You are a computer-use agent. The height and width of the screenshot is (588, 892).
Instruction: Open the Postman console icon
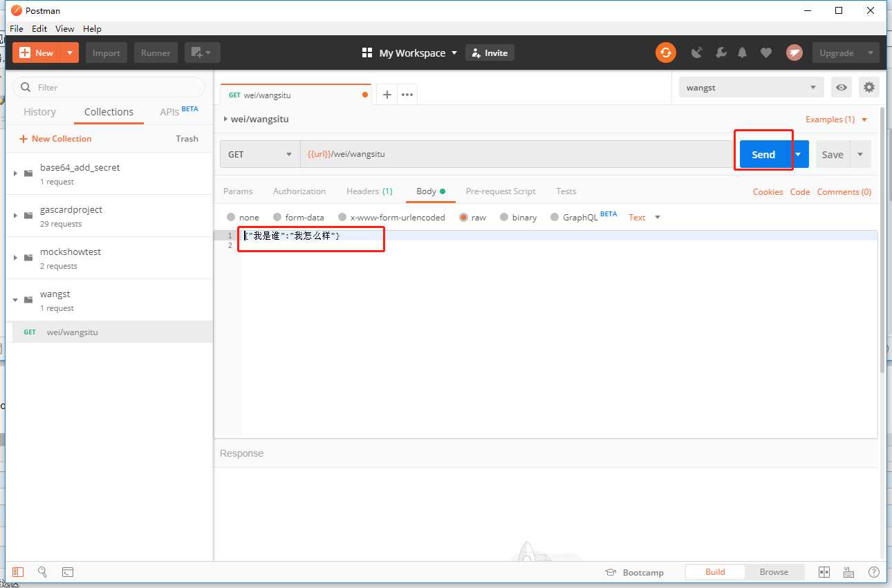(x=68, y=572)
